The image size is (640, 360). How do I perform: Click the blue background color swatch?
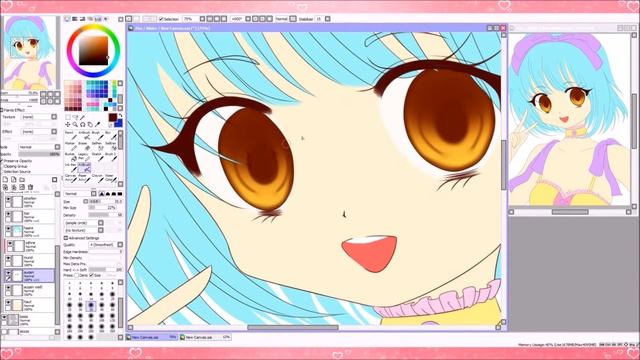coord(118,123)
